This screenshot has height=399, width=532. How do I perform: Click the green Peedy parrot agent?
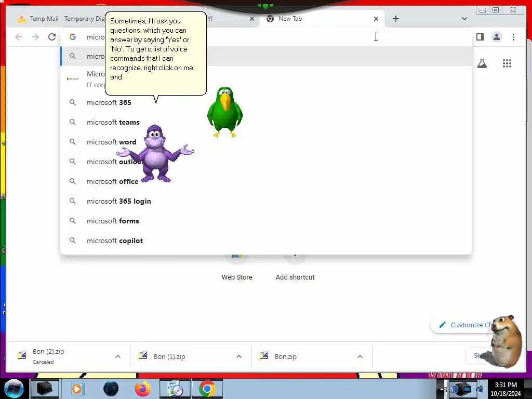224,112
